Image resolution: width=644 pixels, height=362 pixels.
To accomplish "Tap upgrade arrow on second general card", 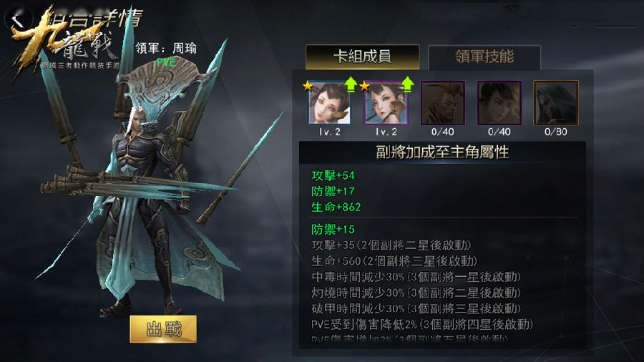I will pyautogui.click(x=407, y=84).
